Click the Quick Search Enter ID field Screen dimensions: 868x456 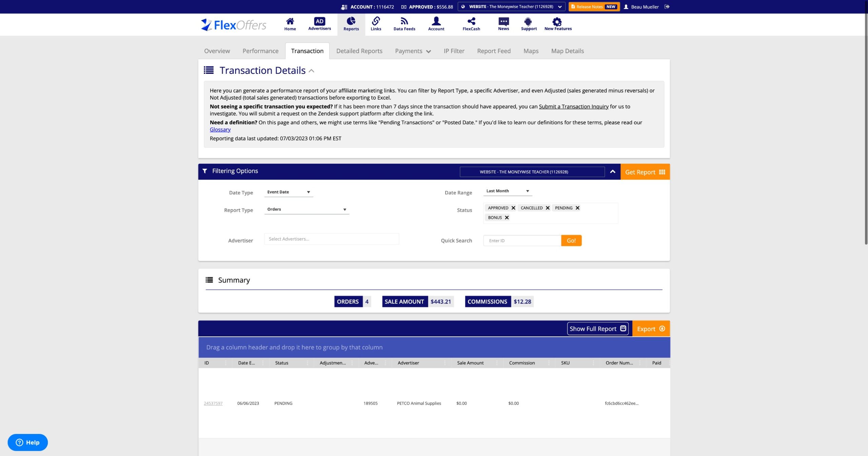point(522,241)
